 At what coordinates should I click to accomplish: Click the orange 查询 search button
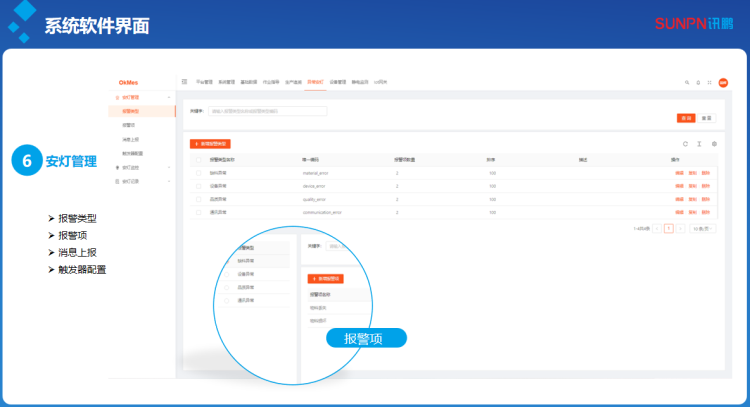click(686, 117)
